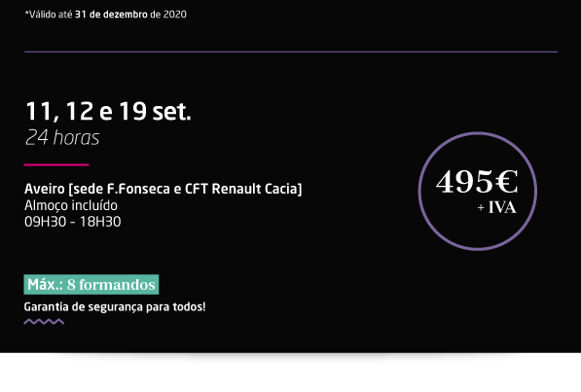This screenshot has width=581, height=392.
Task: Click the 24 horas duration text
Action: coord(62,138)
